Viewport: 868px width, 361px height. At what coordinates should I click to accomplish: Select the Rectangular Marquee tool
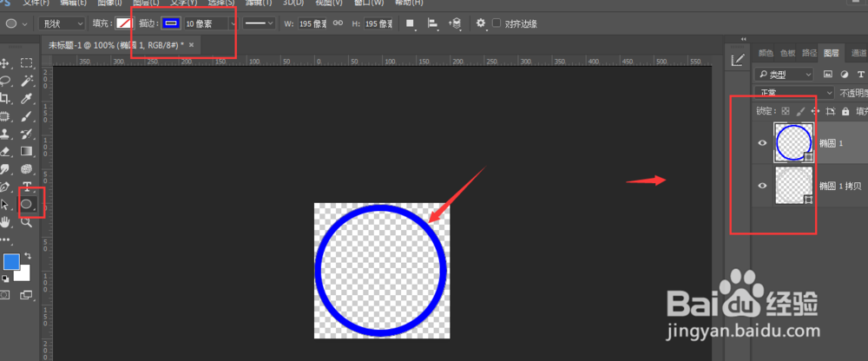26,63
